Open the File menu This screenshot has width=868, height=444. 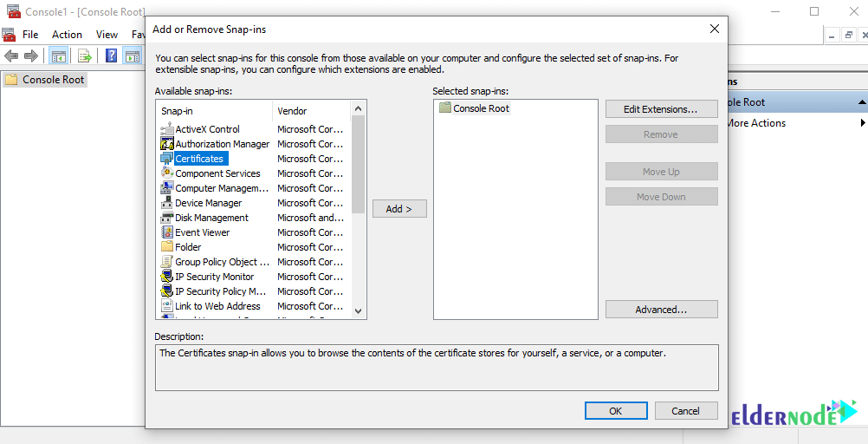30,35
